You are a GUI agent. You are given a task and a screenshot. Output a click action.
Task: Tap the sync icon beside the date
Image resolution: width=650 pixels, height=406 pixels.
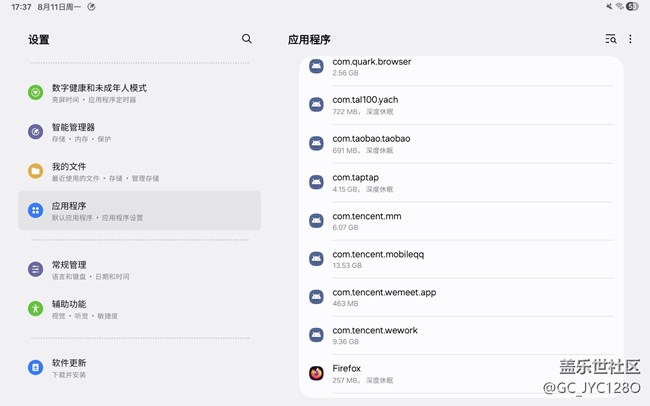[92, 7]
